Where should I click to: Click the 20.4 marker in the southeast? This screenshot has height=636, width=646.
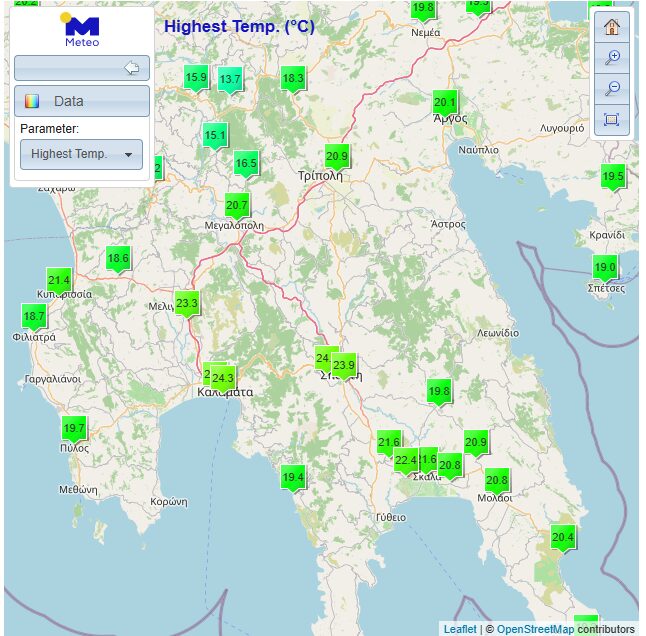tap(563, 538)
